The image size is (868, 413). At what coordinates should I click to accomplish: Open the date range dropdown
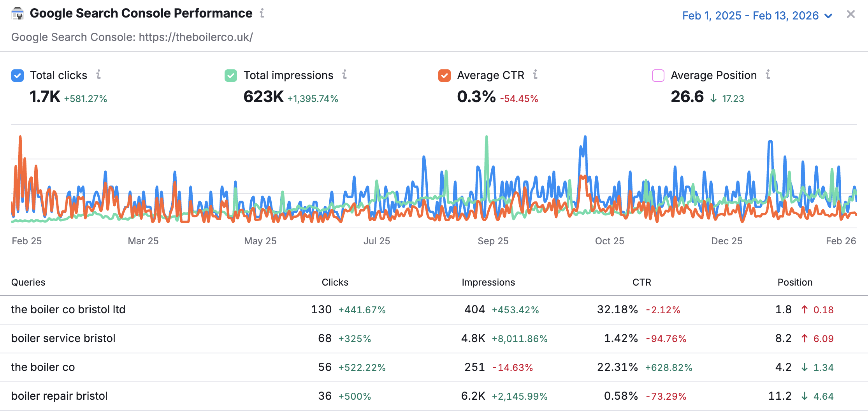click(757, 16)
